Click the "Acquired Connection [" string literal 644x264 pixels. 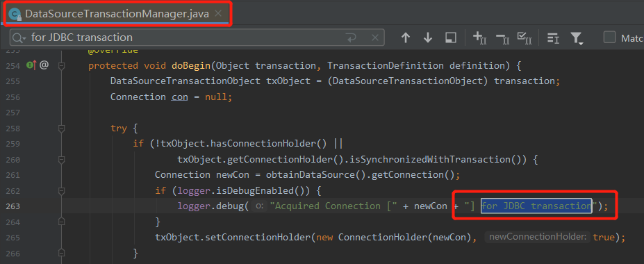[x=333, y=206]
